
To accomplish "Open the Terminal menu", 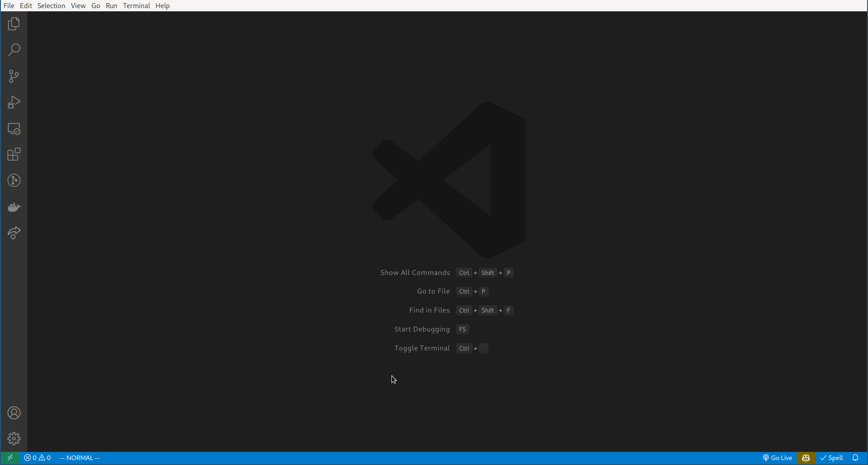I will pos(137,5).
